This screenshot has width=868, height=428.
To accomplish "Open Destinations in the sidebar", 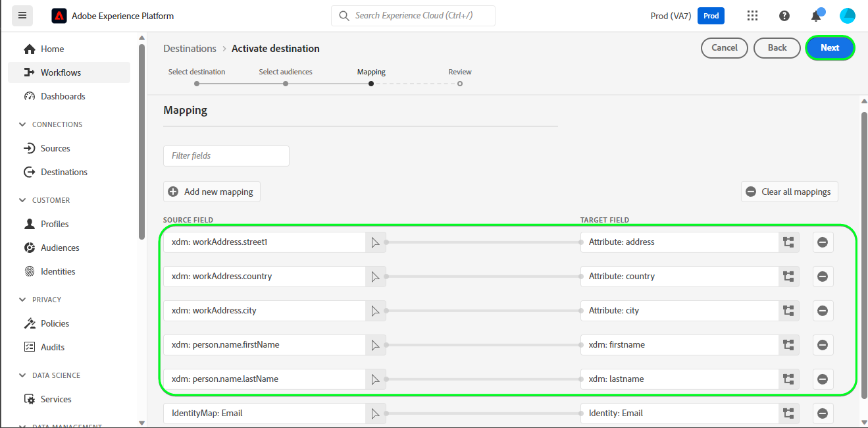I will point(69,172).
